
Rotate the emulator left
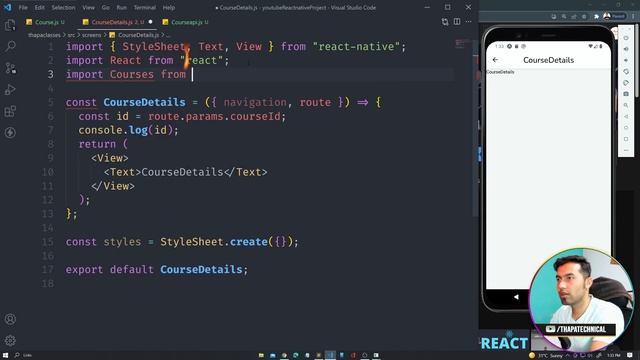click(x=626, y=71)
